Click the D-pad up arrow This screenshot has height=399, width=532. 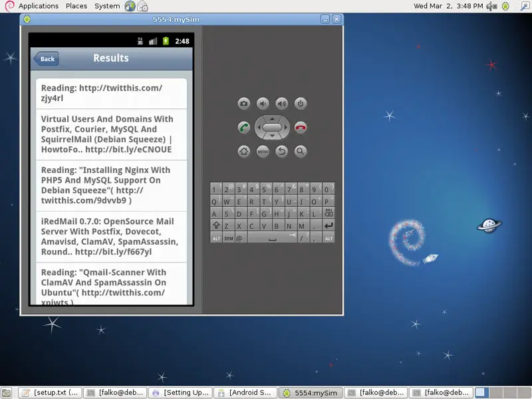[272, 119]
